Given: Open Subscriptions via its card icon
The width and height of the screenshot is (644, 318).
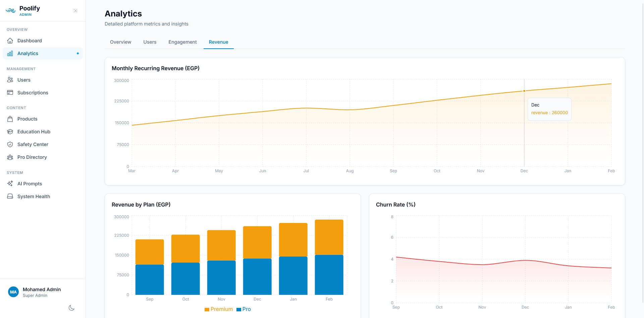Looking at the screenshot, I should (x=10, y=93).
